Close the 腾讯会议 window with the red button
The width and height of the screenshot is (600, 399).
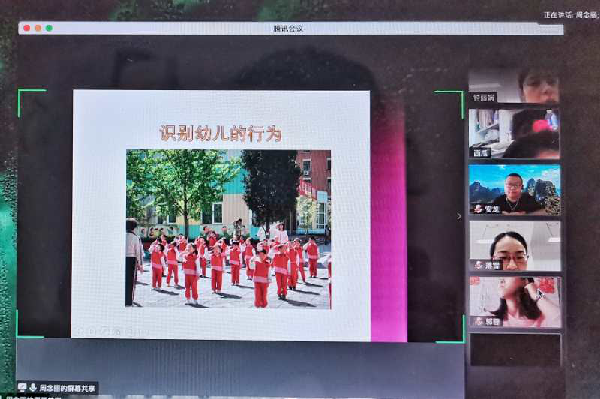(27, 28)
